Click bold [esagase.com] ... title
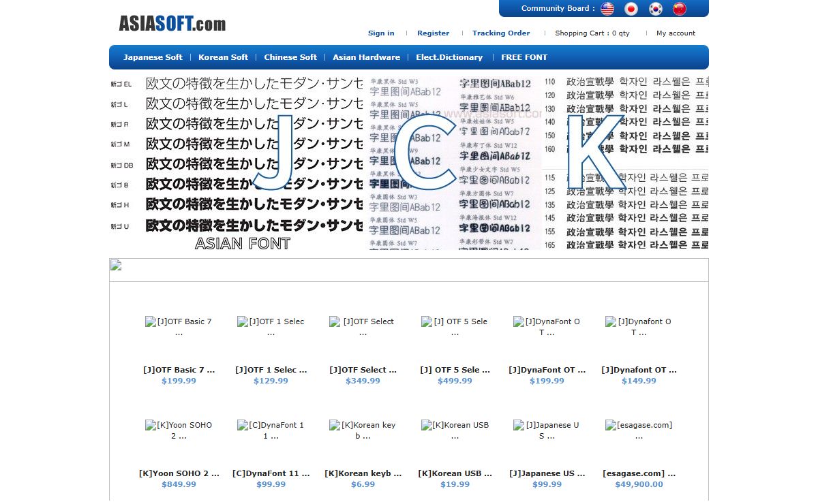 coord(639,473)
